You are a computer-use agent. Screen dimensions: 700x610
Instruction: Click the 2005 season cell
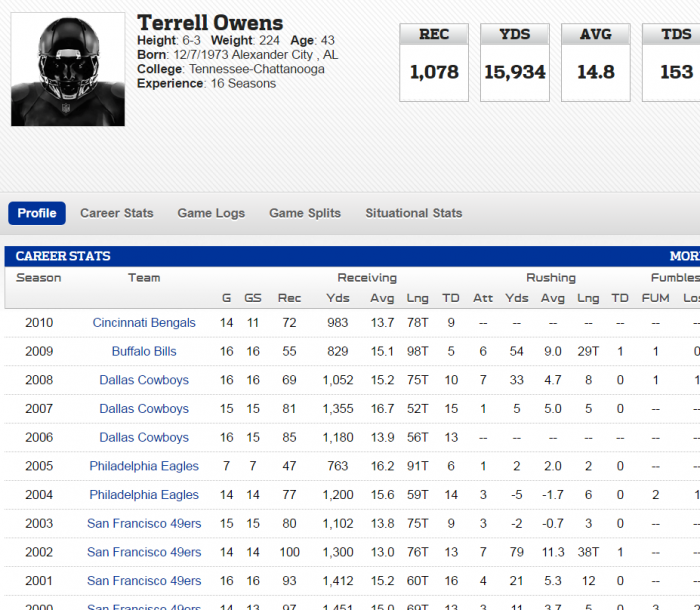(39, 466)
